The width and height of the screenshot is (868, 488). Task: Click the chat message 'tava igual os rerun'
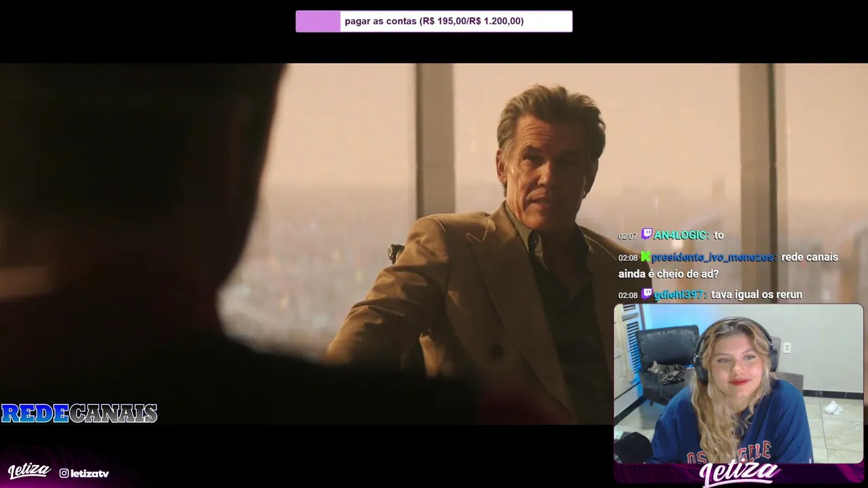click(757, 295)
